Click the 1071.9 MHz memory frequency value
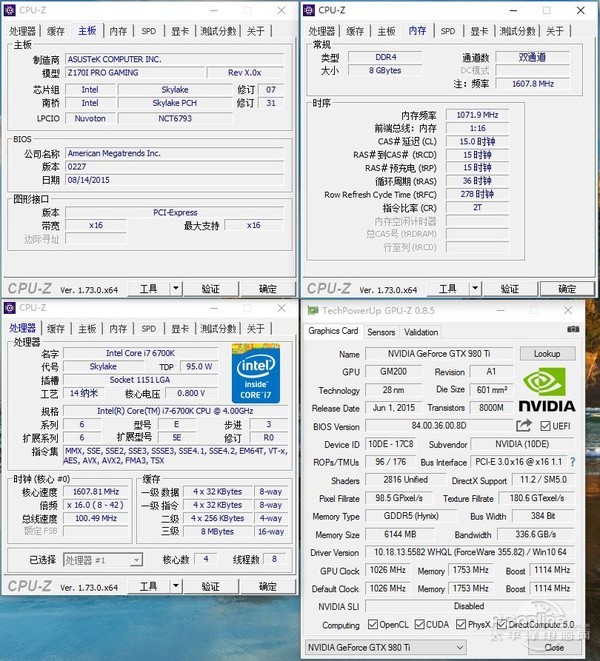 pyautogui.click(x=477, y=115)
